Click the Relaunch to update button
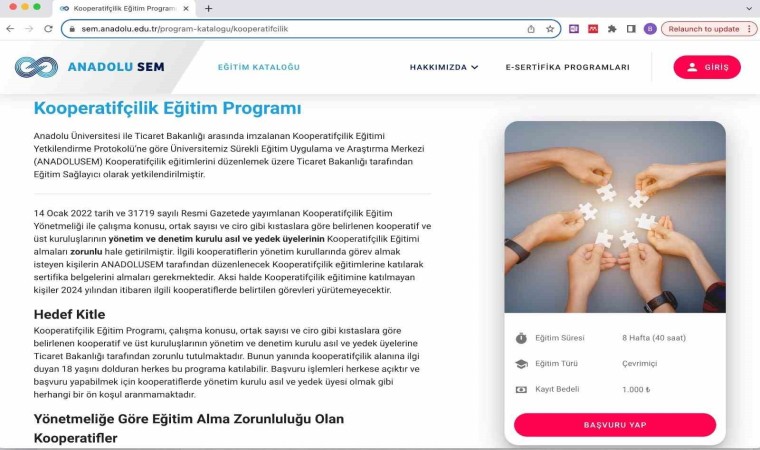Viewport: 760px width, 450px height. click(704, 29)
